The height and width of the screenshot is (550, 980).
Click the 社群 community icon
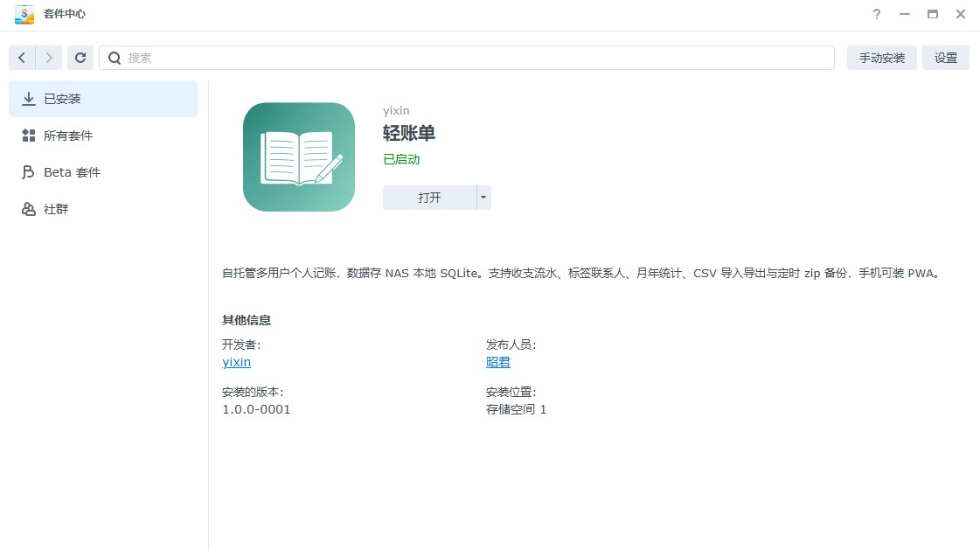click(x=29, y=209)
